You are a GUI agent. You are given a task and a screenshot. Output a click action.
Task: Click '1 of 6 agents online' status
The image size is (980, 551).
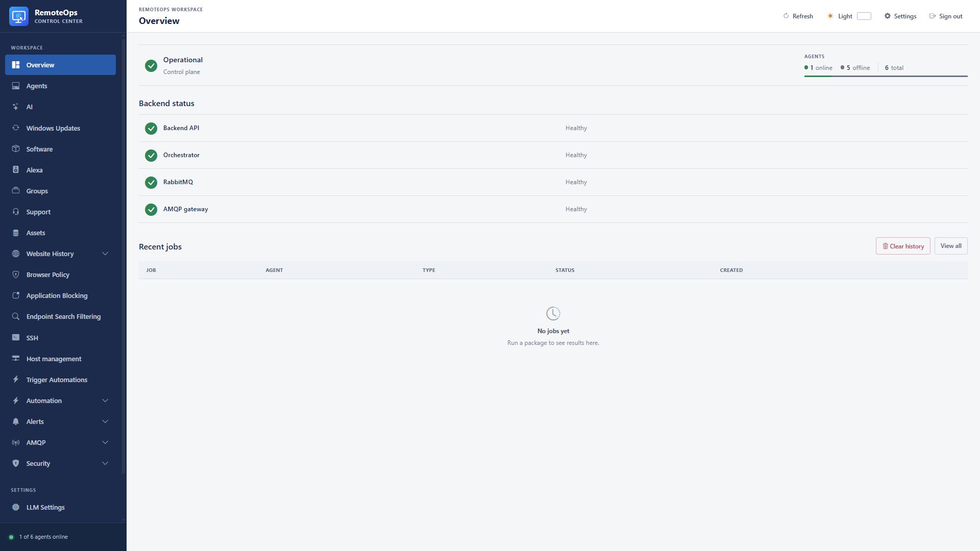click(x=43, y=537)
